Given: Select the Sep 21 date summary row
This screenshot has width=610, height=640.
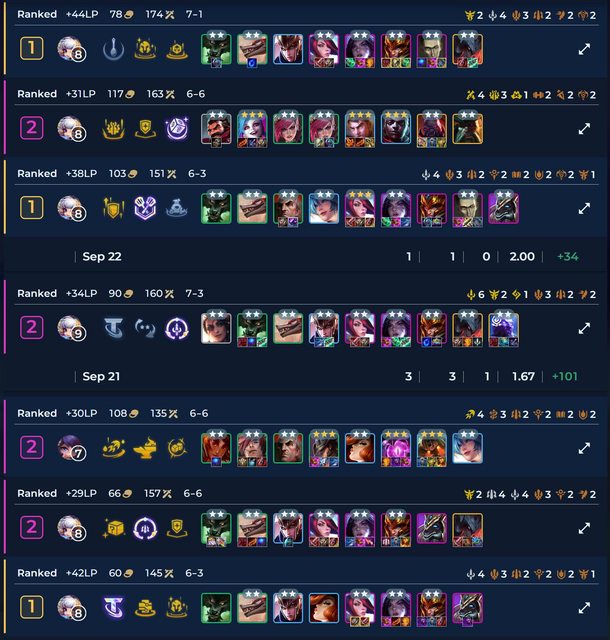Looking at the screenshot, I should pyautogui.click(x=305, y=376).
